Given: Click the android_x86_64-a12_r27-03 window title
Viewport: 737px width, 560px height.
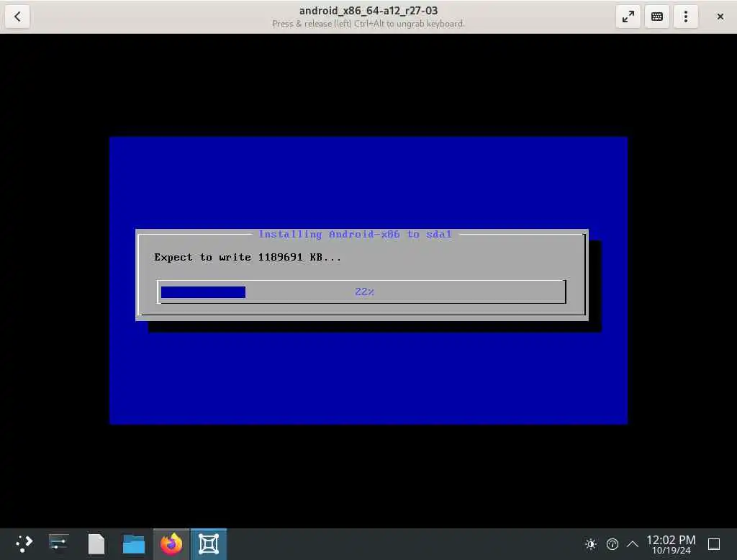Looking at the screenshot, I should (368, 10).
